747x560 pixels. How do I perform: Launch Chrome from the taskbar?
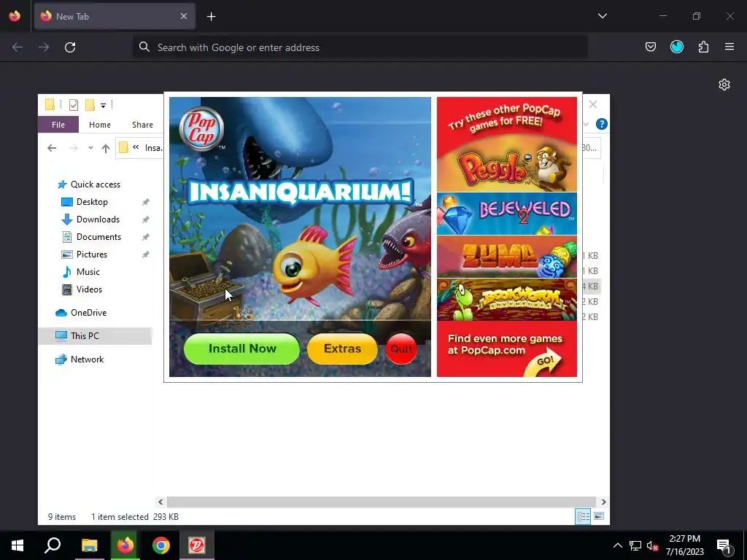click(161, 545)
